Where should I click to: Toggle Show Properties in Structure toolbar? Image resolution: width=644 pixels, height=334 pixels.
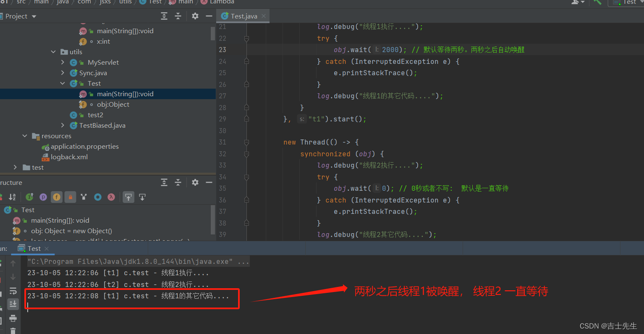coord(43,197)
